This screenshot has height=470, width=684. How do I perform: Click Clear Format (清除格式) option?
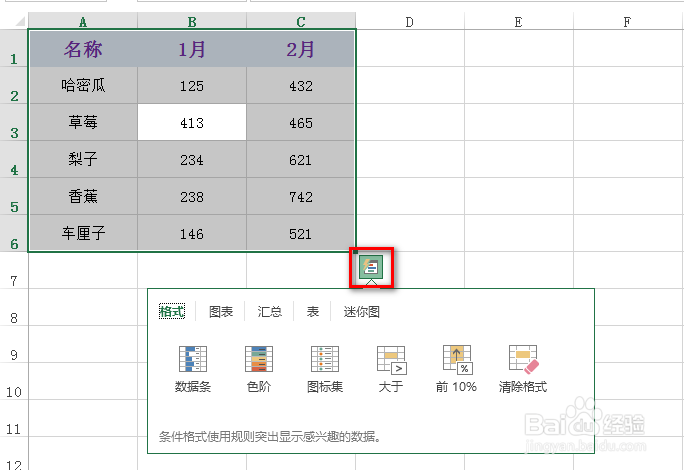[523, 369]
